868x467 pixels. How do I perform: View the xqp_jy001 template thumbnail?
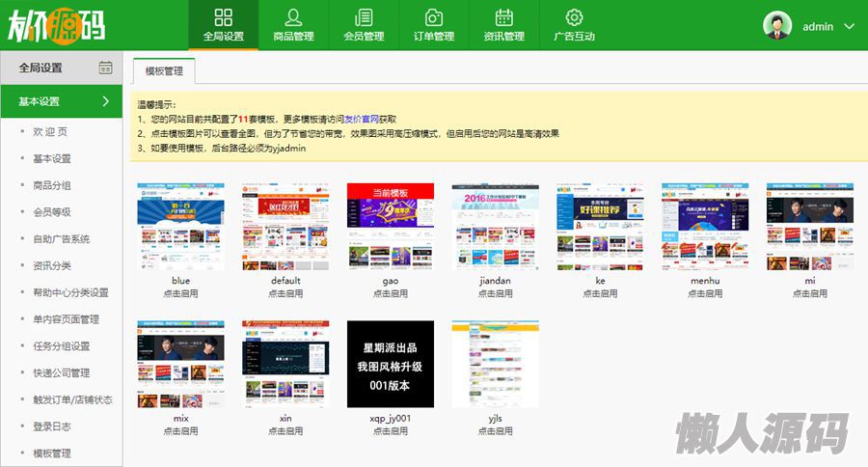(x=391, y=364)
